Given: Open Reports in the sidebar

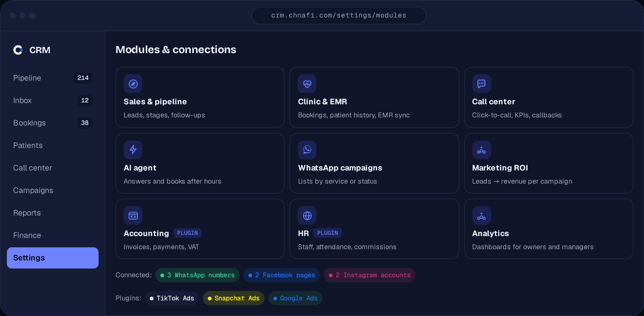Looking at the screenshot, I should (52, 213).
